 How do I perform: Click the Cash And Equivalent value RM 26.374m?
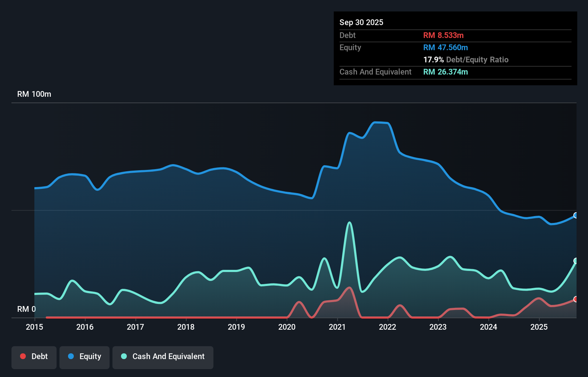point(446,72)
